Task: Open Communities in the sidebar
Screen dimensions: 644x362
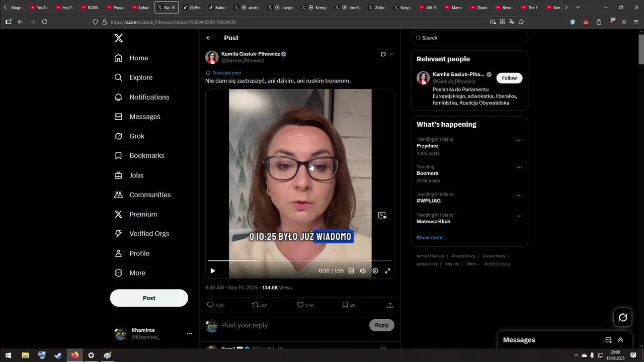Action: 142,195
